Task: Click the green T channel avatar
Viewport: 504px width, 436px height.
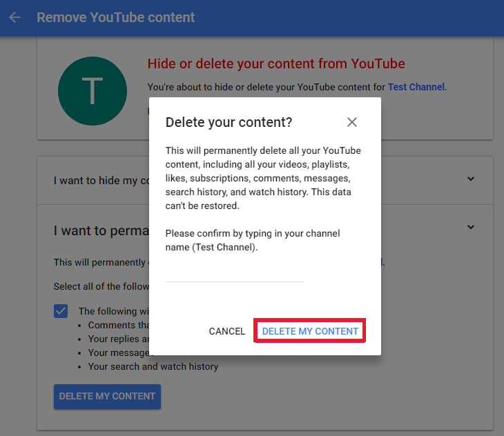Action: click(93, 91)
